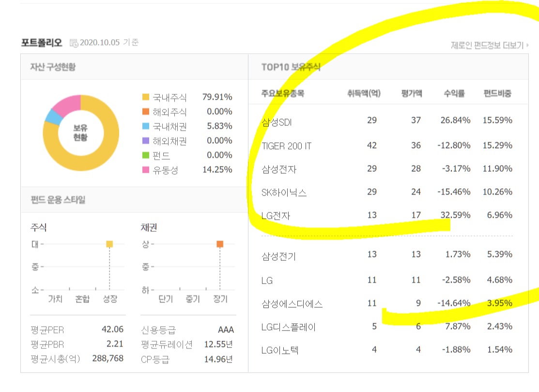Click the TOP10 보유주식 section header
Screen dimensions: 539x392
(x=291, y=67)
